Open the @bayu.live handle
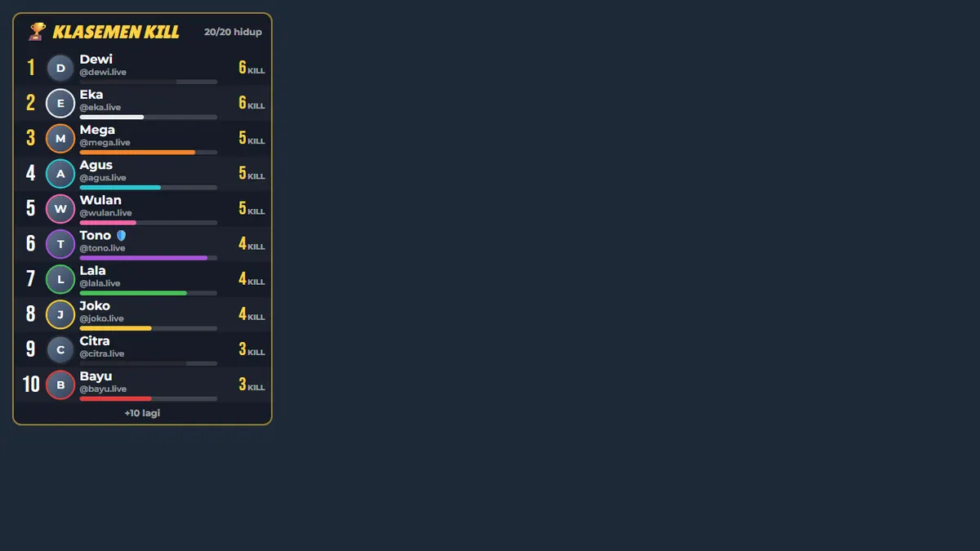 point(103,389)
